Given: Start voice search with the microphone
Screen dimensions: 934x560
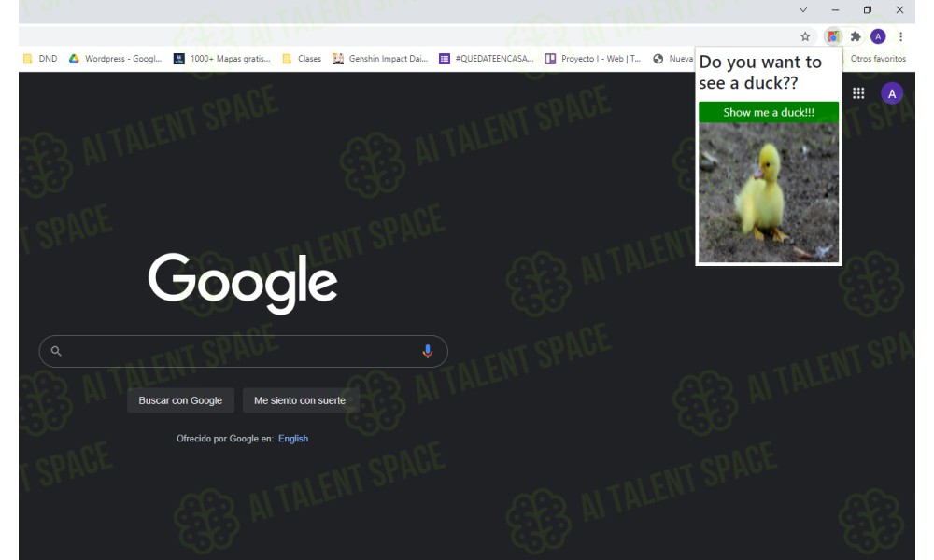Looking at the screenshot, I should pyautogui.click(x=427, y=351).
